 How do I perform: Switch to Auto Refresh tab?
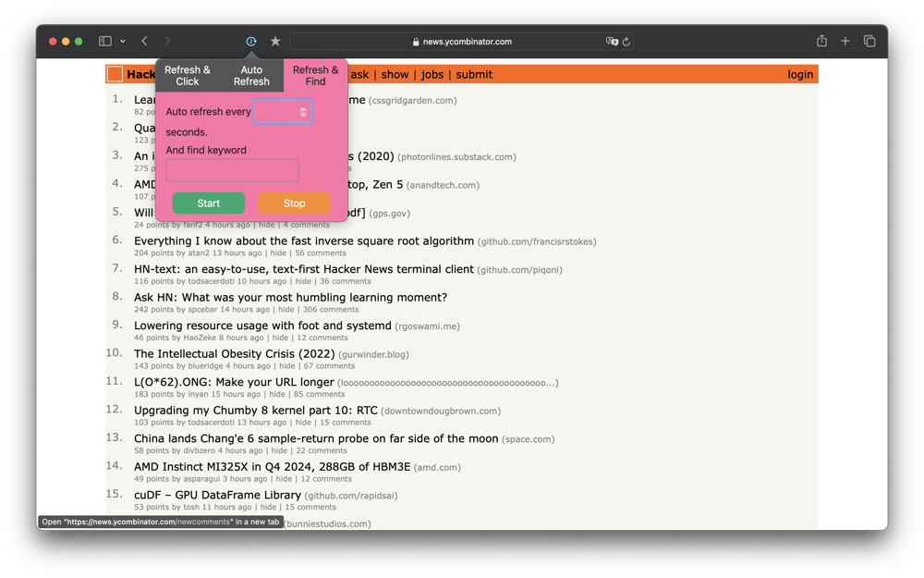(x=251, y=76)
